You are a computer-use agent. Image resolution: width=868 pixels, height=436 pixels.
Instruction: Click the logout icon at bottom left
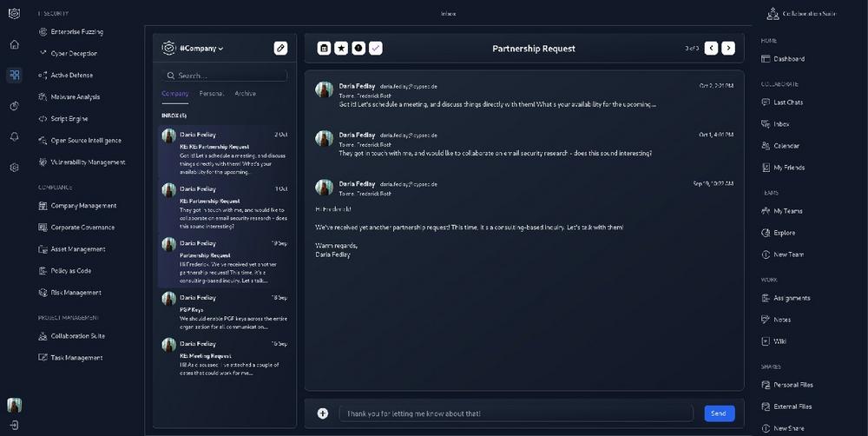(15, 426)
